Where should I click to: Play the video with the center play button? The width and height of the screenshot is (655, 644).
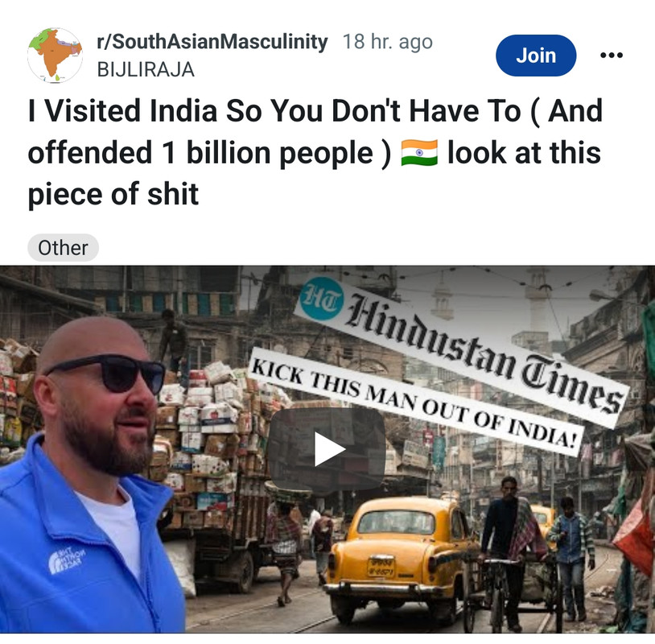tap(326, 449)
